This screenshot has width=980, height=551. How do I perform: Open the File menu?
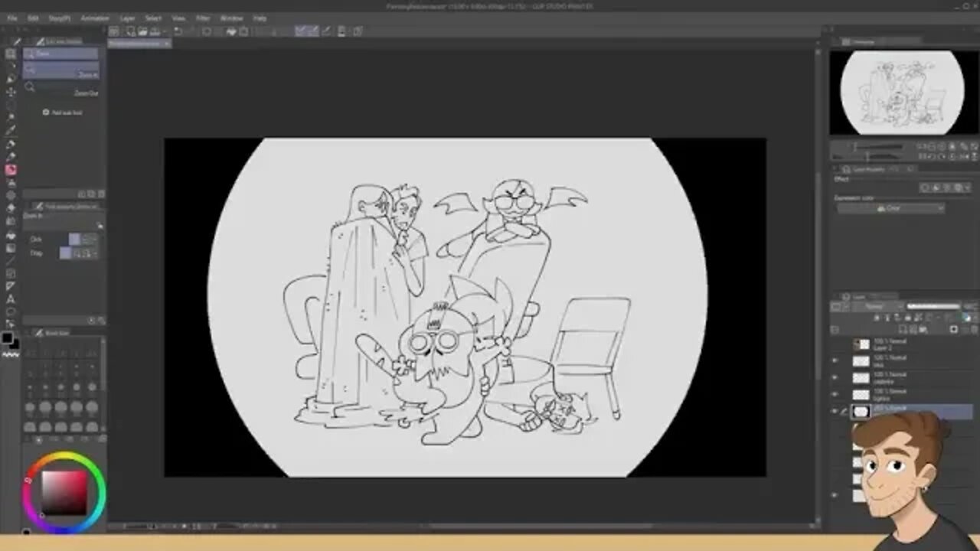(12, 18)
